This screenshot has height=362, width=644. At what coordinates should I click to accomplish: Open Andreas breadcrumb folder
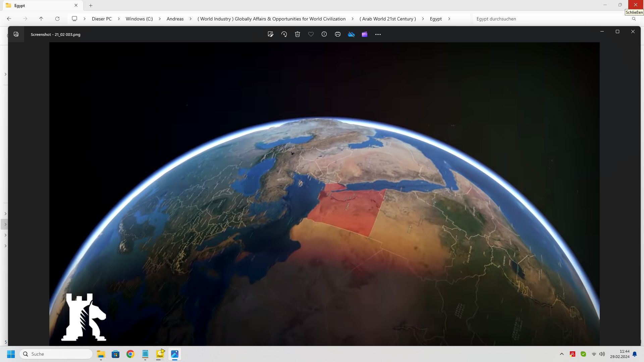coord(175,19)
